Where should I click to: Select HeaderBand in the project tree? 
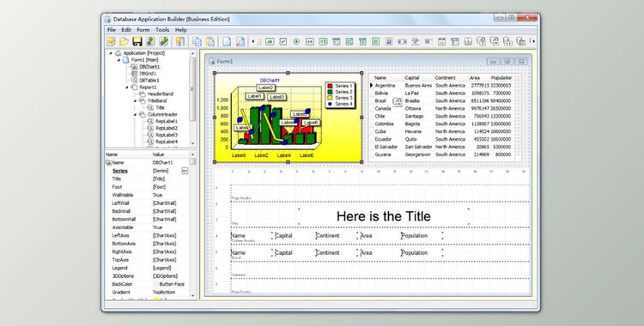[x=161, y=94]
